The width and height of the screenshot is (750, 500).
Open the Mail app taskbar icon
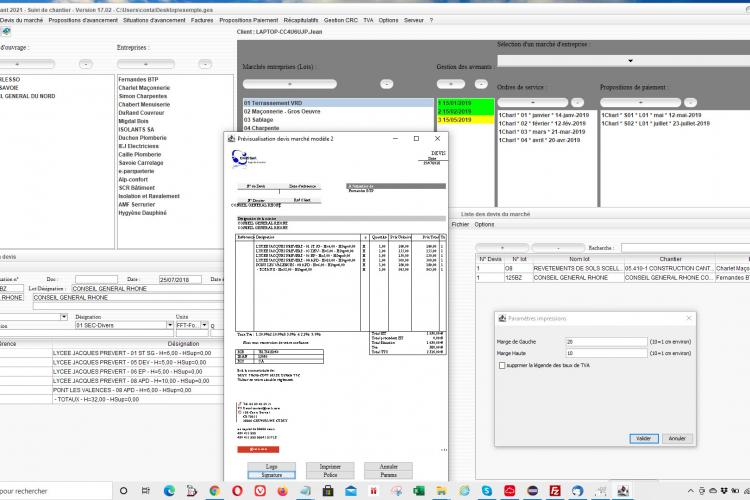351,490
